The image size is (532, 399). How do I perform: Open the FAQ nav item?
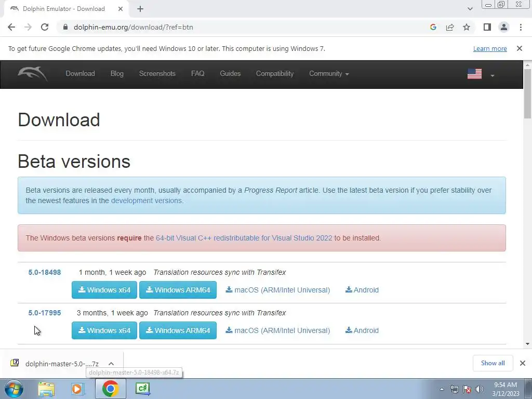197,74
